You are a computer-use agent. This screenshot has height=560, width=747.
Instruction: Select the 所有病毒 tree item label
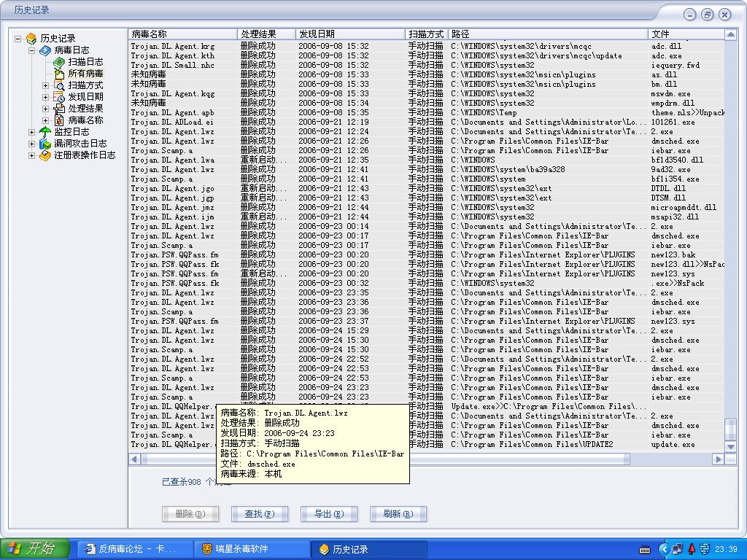85,74
